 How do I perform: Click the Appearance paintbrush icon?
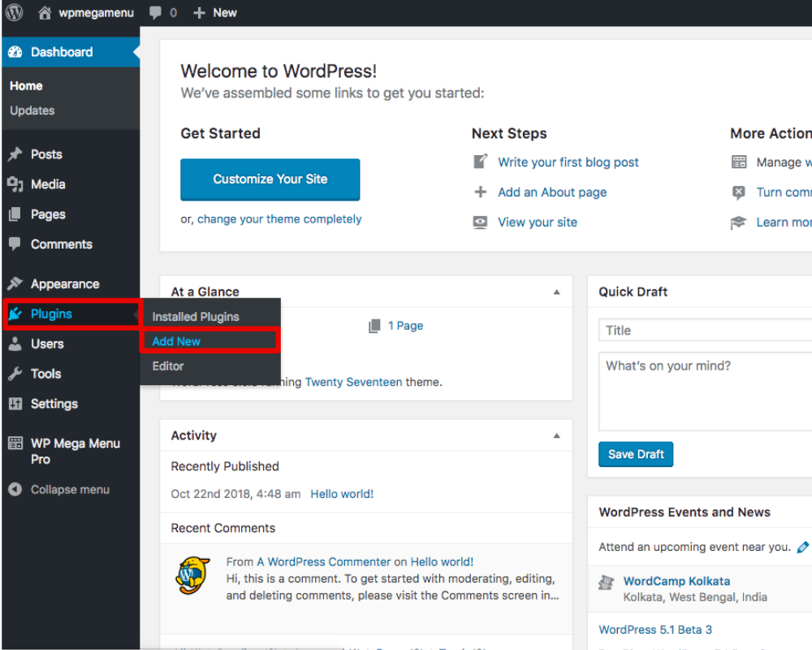(x=15, y=284)
